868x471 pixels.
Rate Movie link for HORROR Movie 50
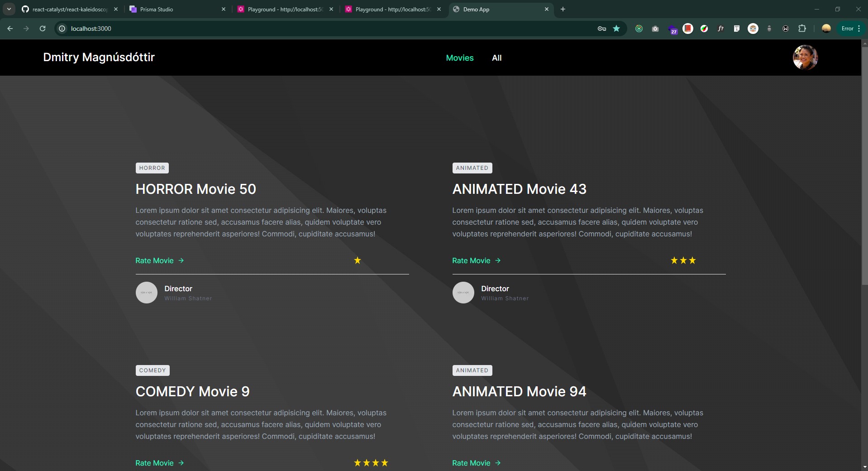[x=160, y=260]
